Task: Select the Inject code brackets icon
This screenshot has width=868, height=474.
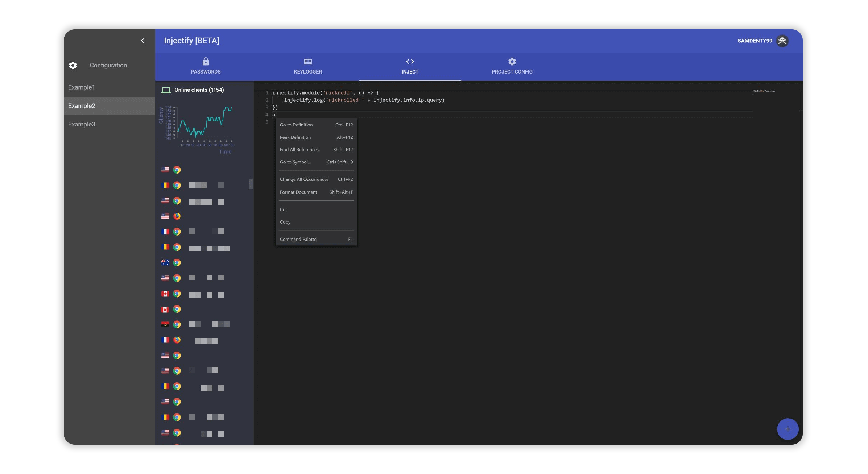Action: coord(410,61)
